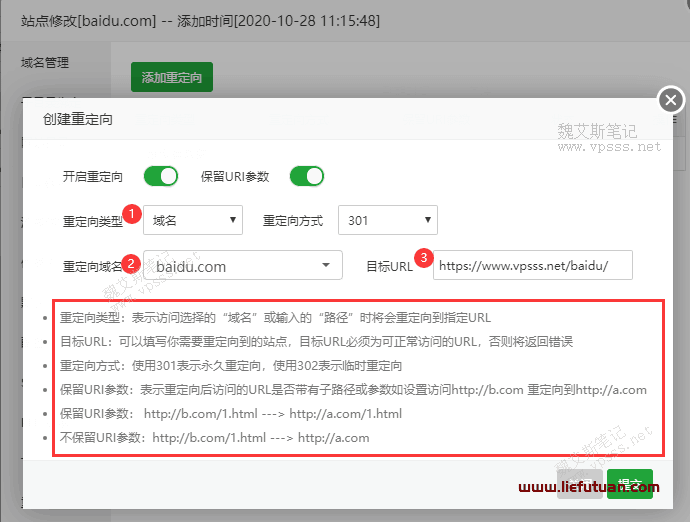Click the 站点修改[baidu.com] window title
This screenshot has width=690, height=522.
click(200, 21)
